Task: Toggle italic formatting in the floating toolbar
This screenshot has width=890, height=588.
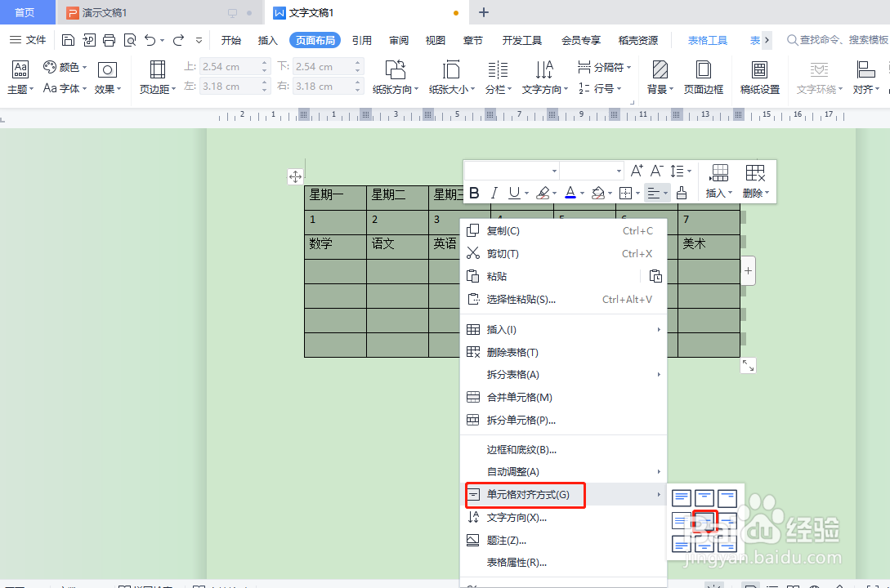Action: pyautogui.click(x=494, y=193)
